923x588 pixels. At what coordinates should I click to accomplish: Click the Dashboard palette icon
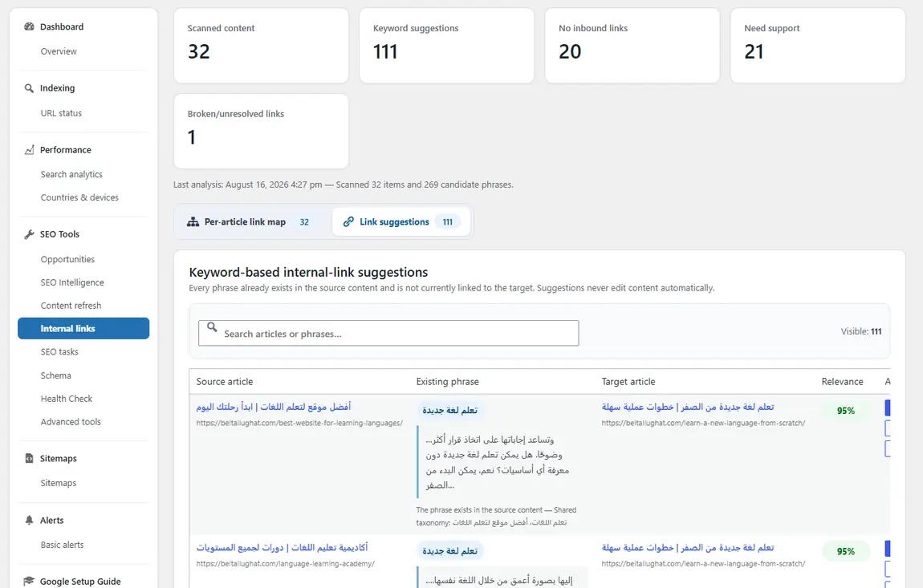29,26
